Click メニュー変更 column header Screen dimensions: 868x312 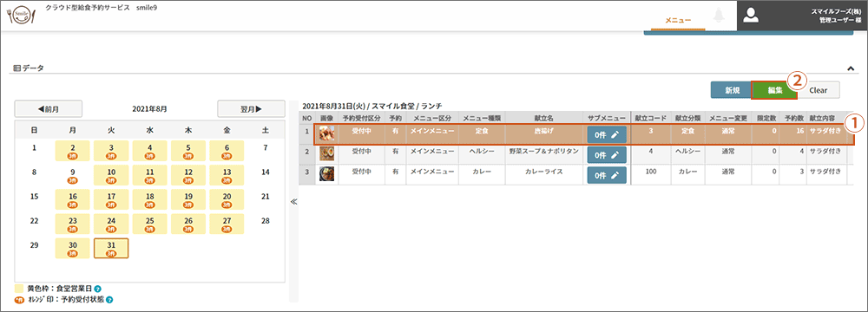(x=728, y=118)
